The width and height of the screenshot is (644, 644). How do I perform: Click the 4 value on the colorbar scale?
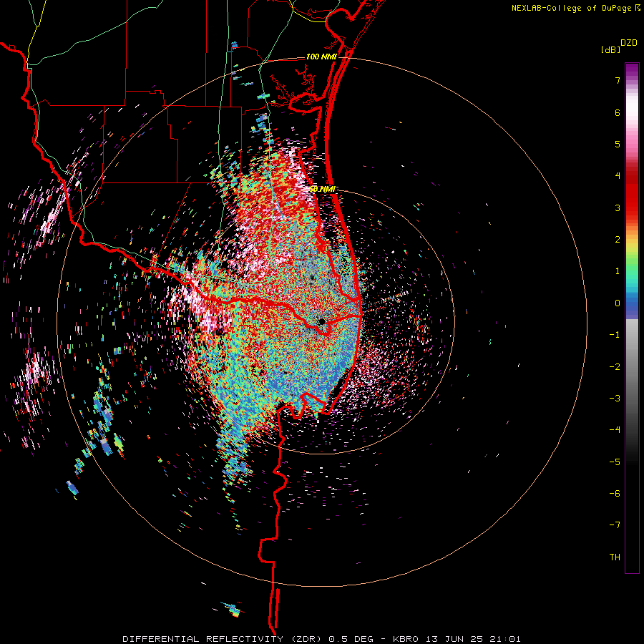click(x=618, y=176)
